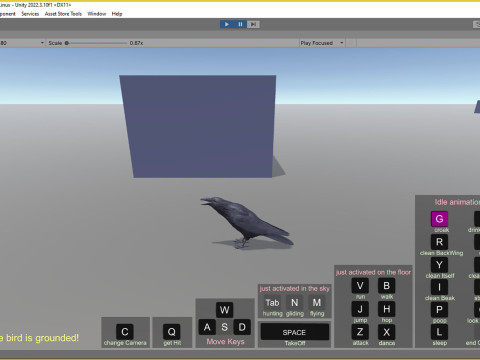This screenshot has width=480, height=360.
Task: Click the M flying key icon
Action: pyautogui.click(x=317, y=303)
